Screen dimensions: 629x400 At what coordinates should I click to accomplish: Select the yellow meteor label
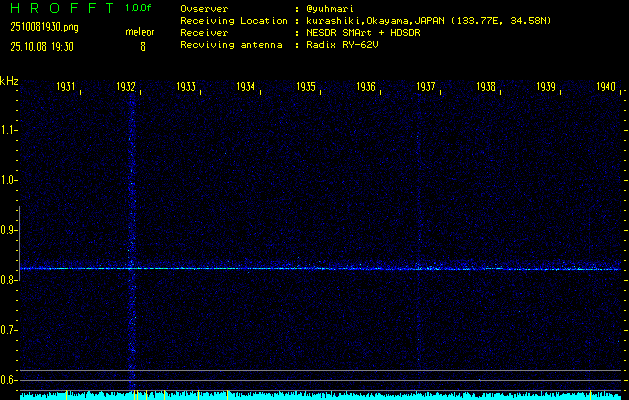pos(140,32)
